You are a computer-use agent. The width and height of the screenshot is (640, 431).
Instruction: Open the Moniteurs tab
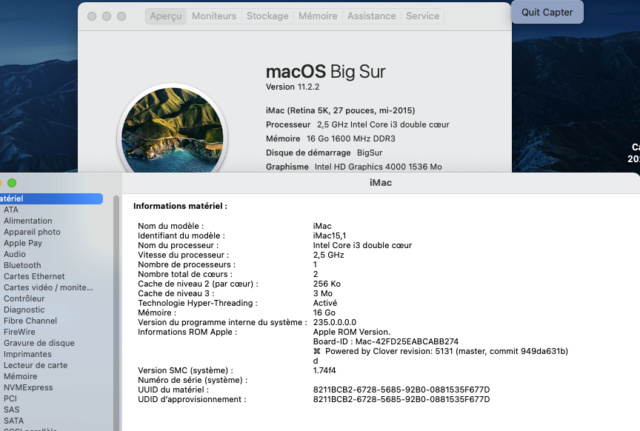pos(214,16)
